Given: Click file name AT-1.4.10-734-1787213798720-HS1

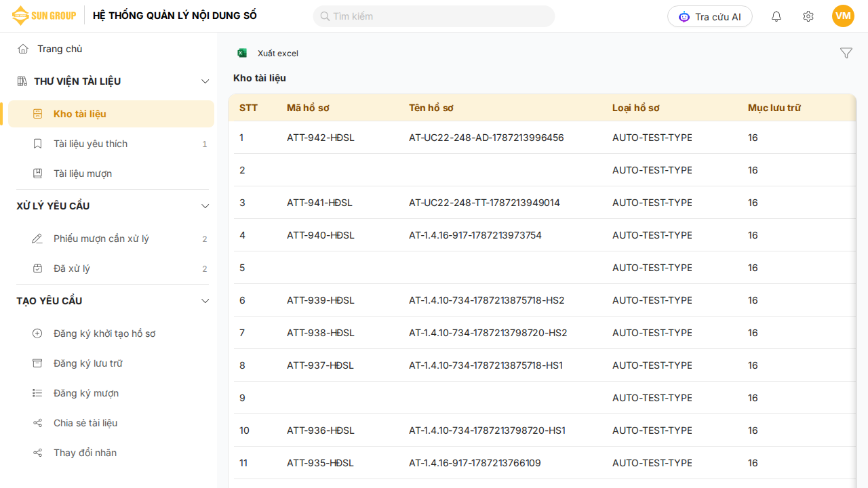Looking at the screenshot, I should tap(487, 430).
